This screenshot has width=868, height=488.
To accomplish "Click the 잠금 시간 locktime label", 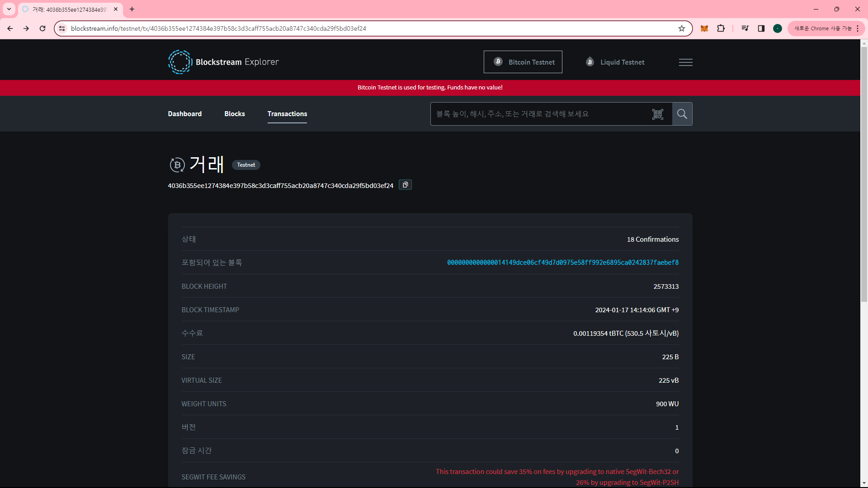I will click(x=197, y=450).
